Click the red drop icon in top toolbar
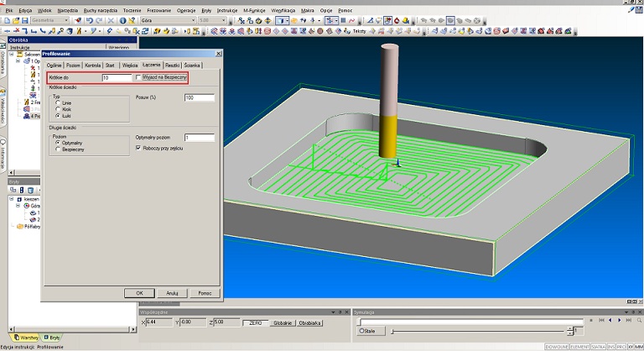Viewport: 644px width, 351px height. pyautogui.click(x=397, y=20)
